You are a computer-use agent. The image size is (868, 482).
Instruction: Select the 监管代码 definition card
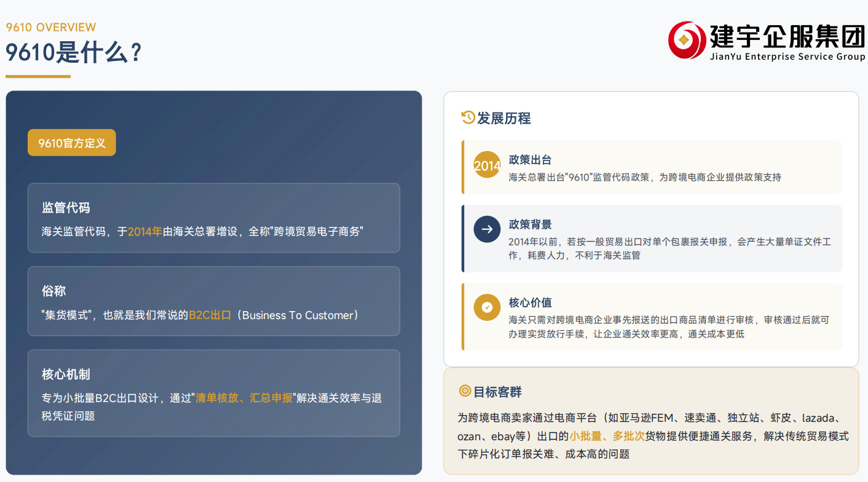pyautogui.click(x=213, y=218)
